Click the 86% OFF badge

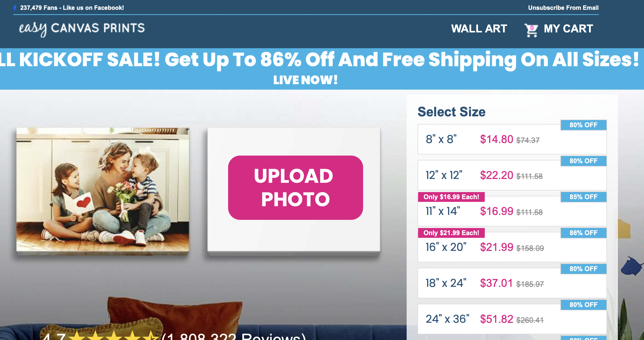[x=584, y=233]
